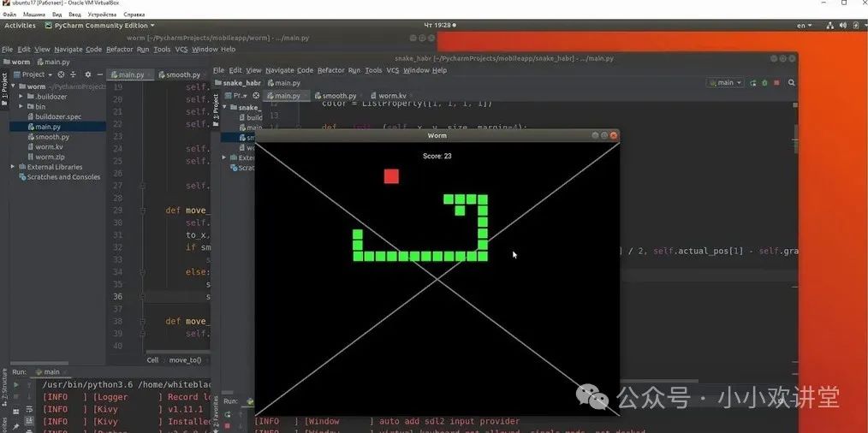This screenshot has height=433, width=868.
Task: Click the collapse-all icon in worm Project panel
Action: point(73,74)
